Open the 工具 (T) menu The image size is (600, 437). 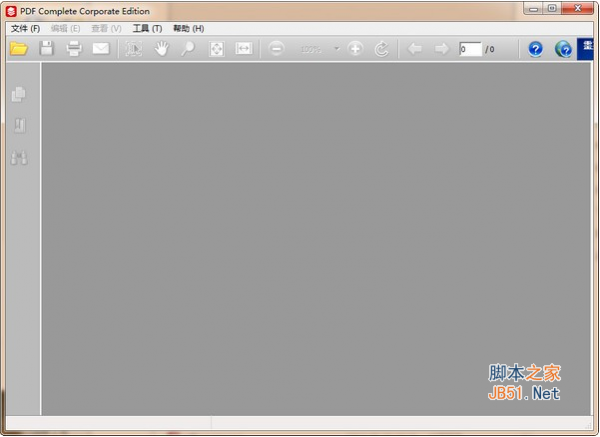[147, 29]
